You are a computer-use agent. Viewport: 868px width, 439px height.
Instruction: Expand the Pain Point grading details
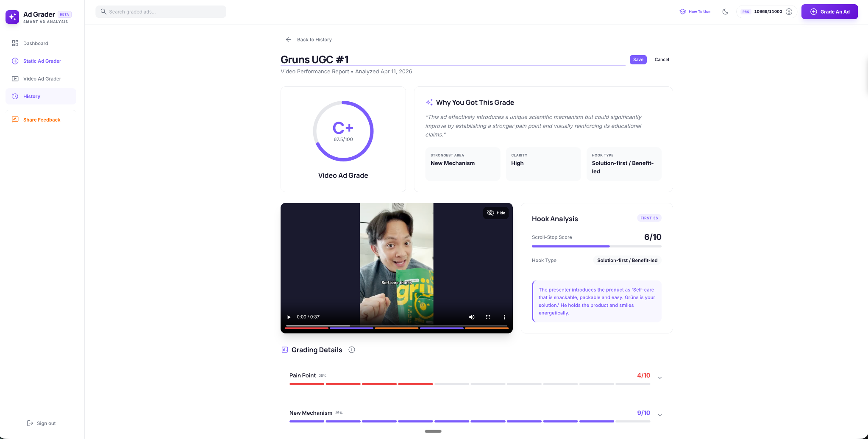pyautogui.click(x=659, y=377)
